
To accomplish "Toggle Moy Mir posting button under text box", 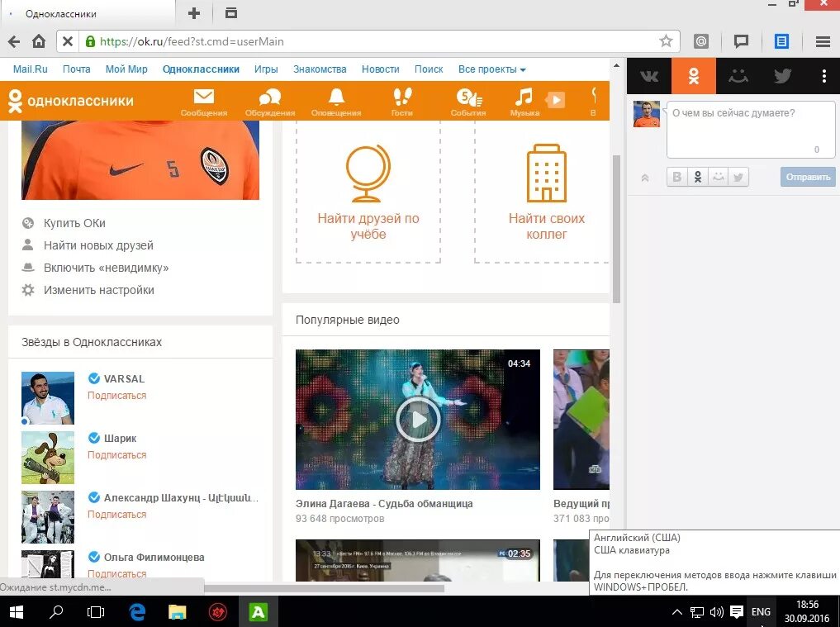I will point(718,177).
